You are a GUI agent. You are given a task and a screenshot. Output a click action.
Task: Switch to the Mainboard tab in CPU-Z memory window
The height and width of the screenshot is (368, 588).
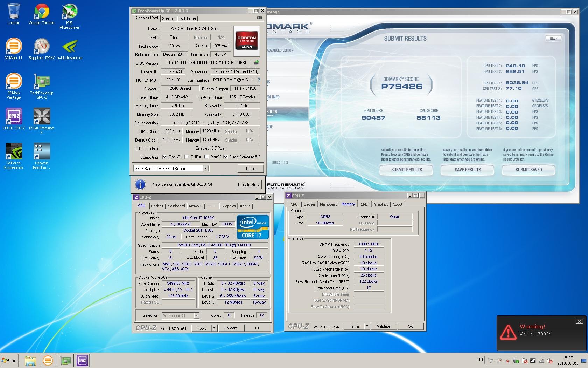[329, 204]
